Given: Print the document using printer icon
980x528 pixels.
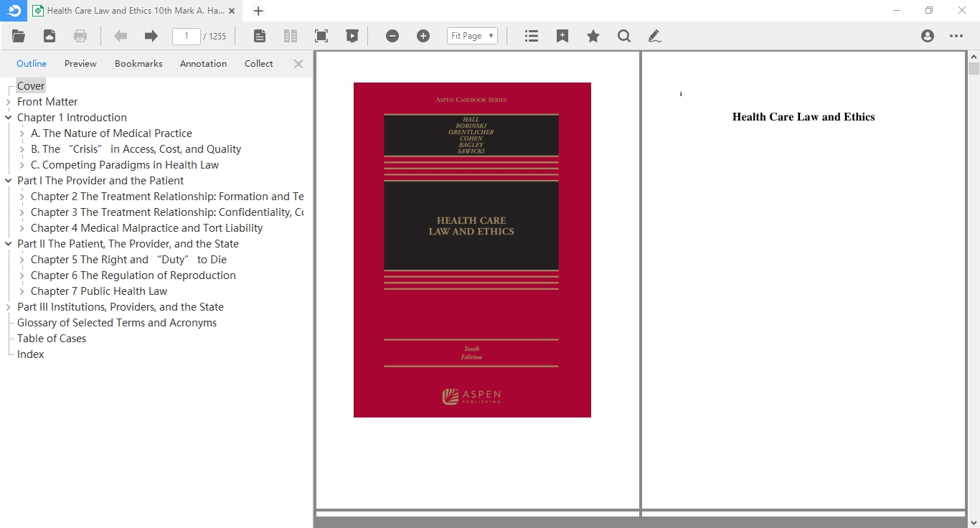Looking at the screenshot, I should point(80,36).
